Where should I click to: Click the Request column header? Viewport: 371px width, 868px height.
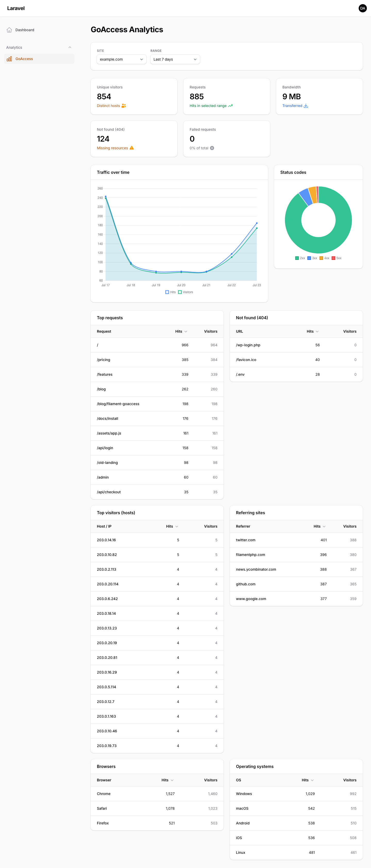point(104,332)
